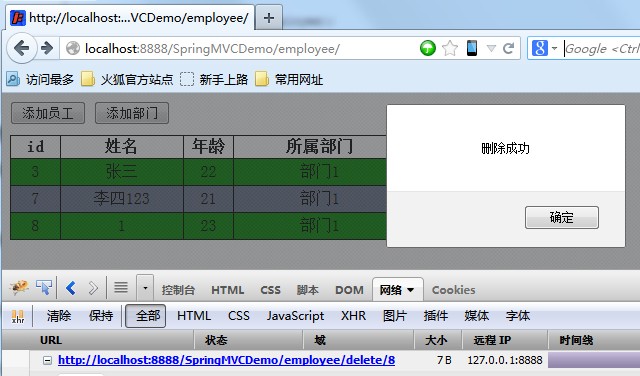Screen dimensions: 640x376
Task: Confirm the dialog with 确定 button
Action: point(562,217)
